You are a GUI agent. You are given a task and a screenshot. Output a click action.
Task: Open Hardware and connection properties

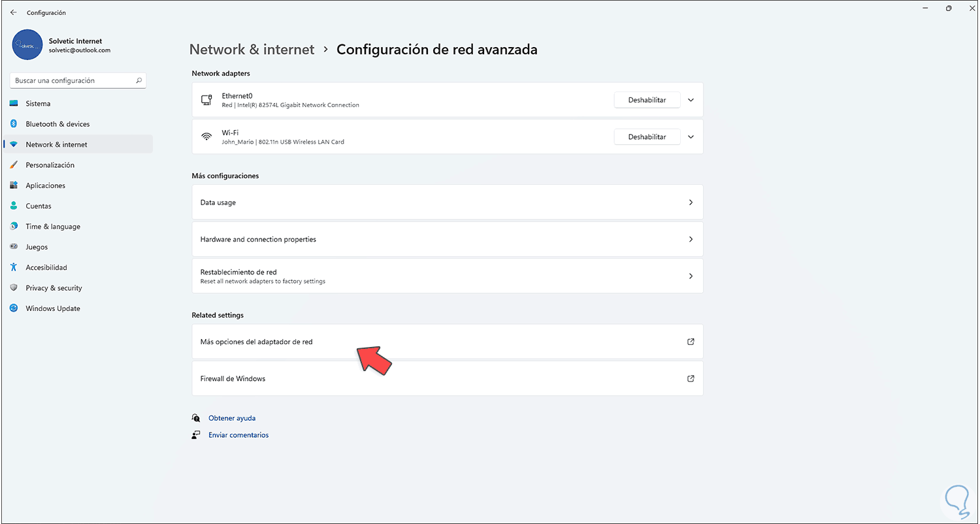(447, 239)
